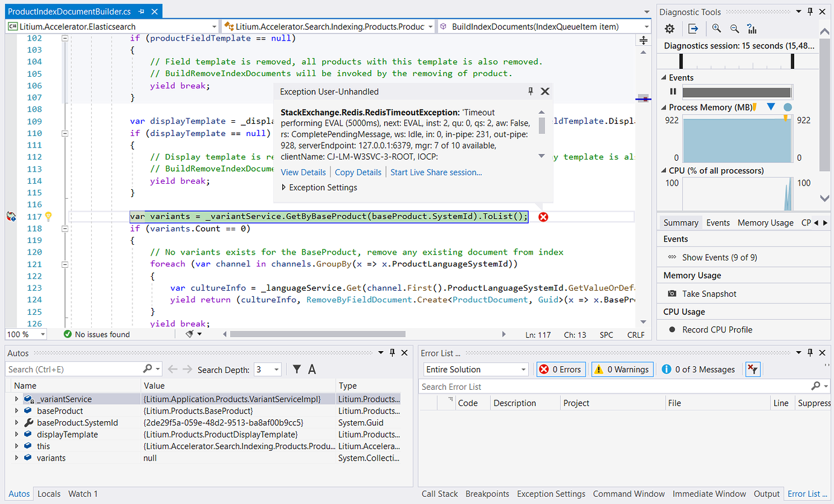Open the Entire Solution scope dropdown

[475, 369]
